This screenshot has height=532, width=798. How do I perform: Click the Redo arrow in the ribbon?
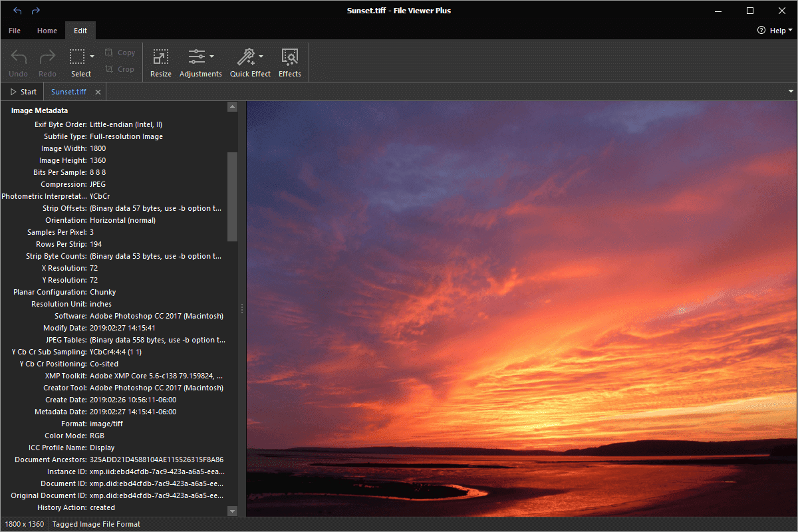(47, 57)
